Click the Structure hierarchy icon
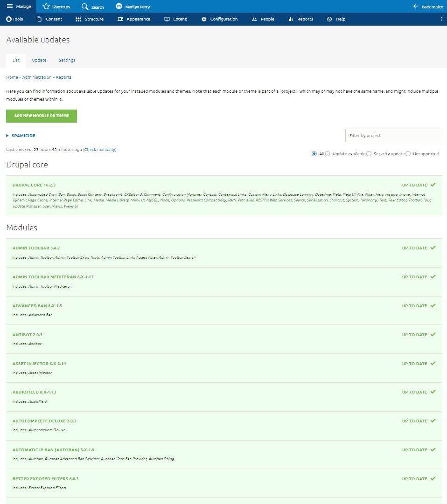This screenshot has height=504, width=447. [78, 19]
